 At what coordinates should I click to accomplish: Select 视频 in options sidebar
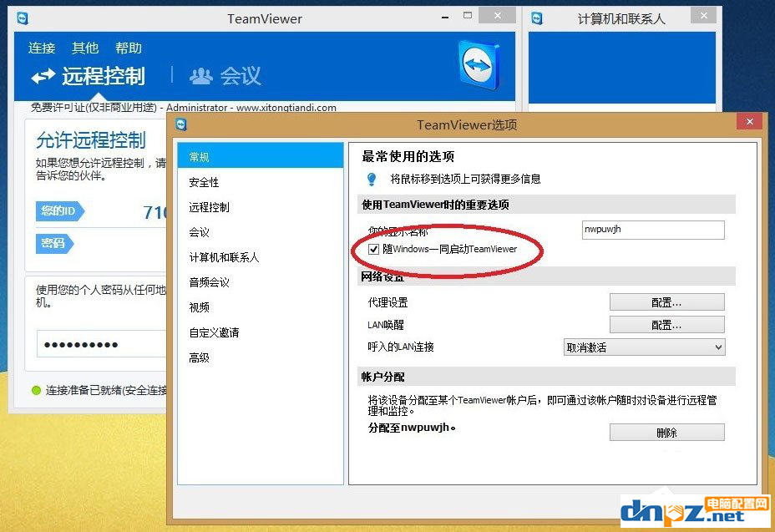tap(261, 307)
